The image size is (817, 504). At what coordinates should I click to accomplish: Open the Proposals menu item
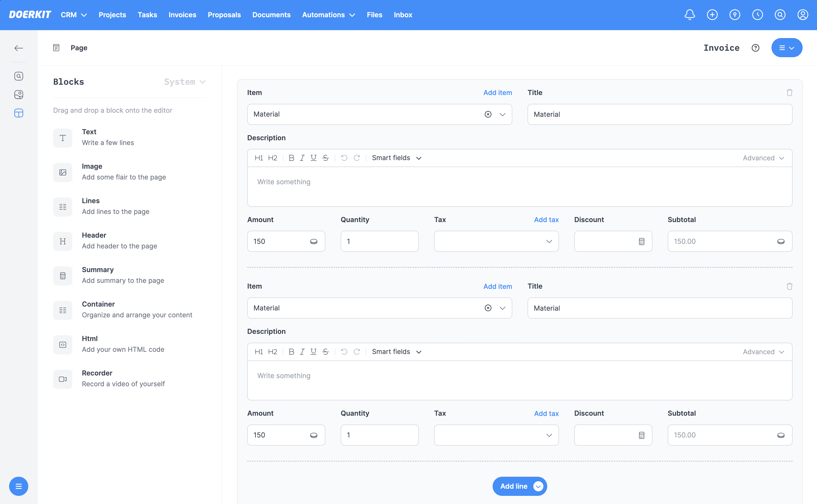point(224,15)
